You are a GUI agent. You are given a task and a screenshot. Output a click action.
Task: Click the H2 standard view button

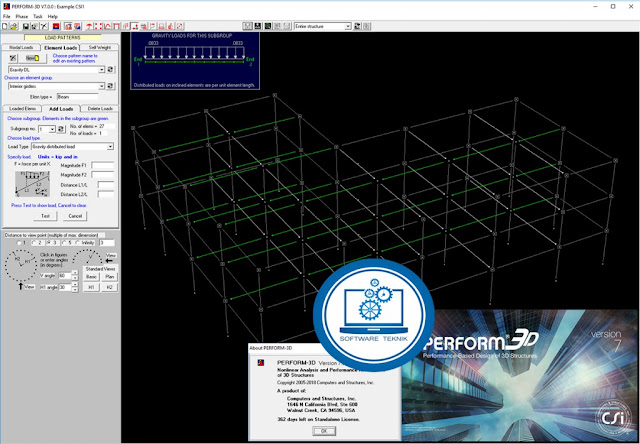click(x=109, y=287)
